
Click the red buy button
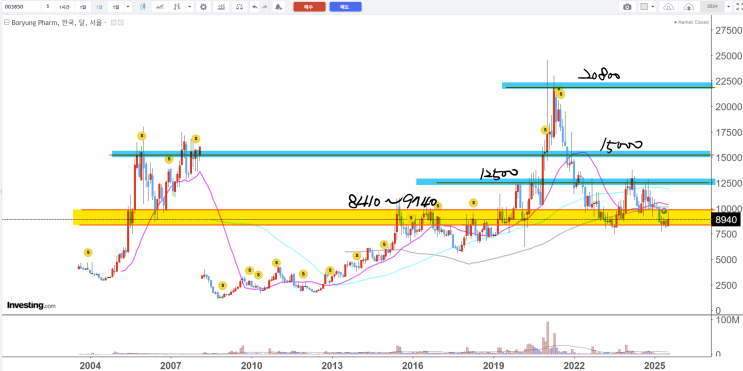pyautogui.click(x=309, y=7)
